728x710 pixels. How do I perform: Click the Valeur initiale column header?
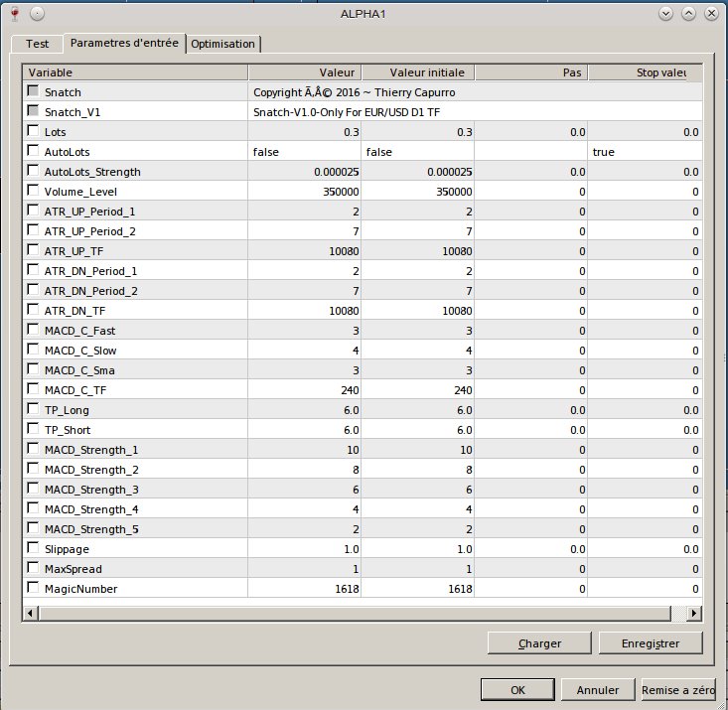pos(418,72)
